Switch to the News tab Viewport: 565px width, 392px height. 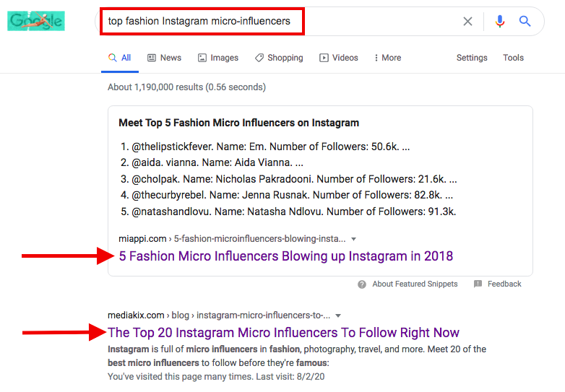coord(164,58)
